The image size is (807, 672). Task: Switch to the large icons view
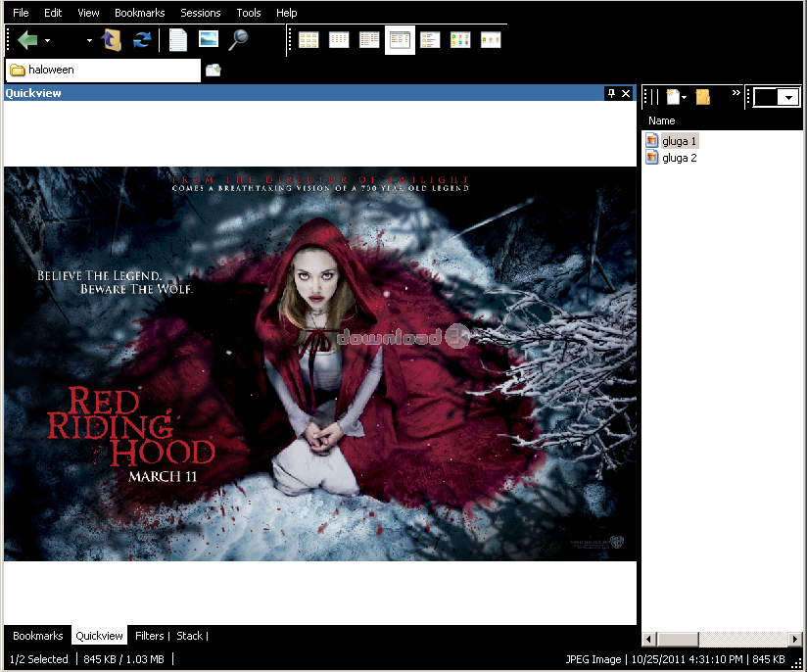pos(309,39)
